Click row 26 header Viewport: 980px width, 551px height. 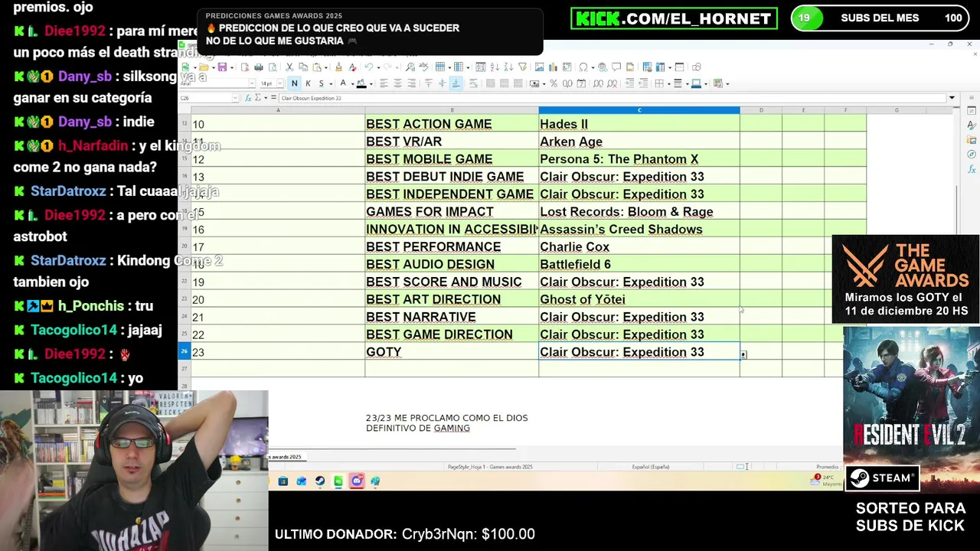184,351
